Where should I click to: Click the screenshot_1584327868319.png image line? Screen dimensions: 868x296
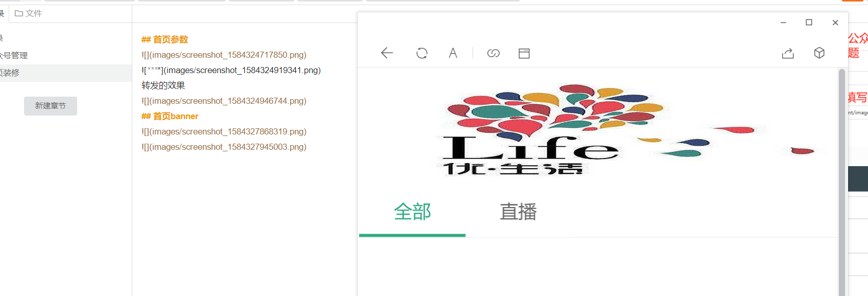point(224,131)
